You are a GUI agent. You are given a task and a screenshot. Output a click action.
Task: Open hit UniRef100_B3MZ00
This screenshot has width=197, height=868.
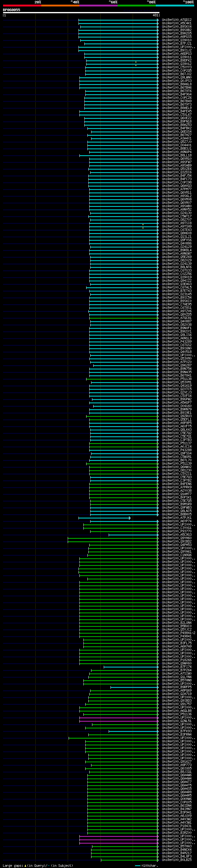pos(176,833)
